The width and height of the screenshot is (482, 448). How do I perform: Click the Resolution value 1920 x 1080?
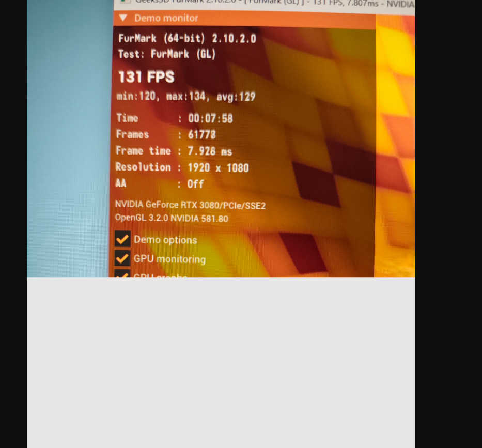click(218, 167)
